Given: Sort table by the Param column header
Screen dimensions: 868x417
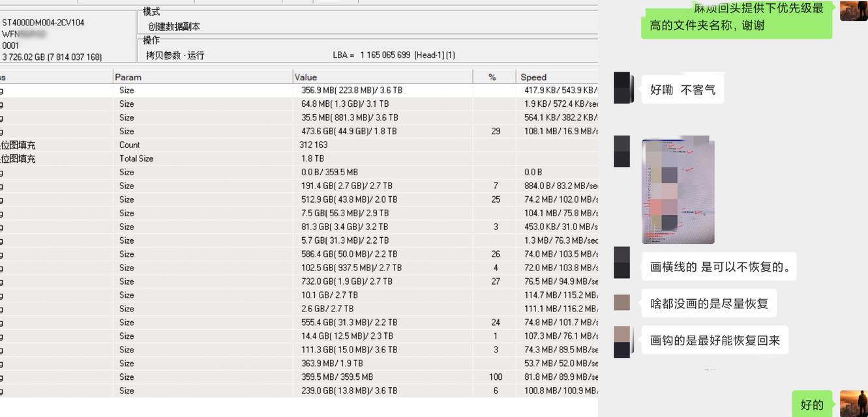Looking at the screenshot, I should pyautogui.click(x=128, y=77).
